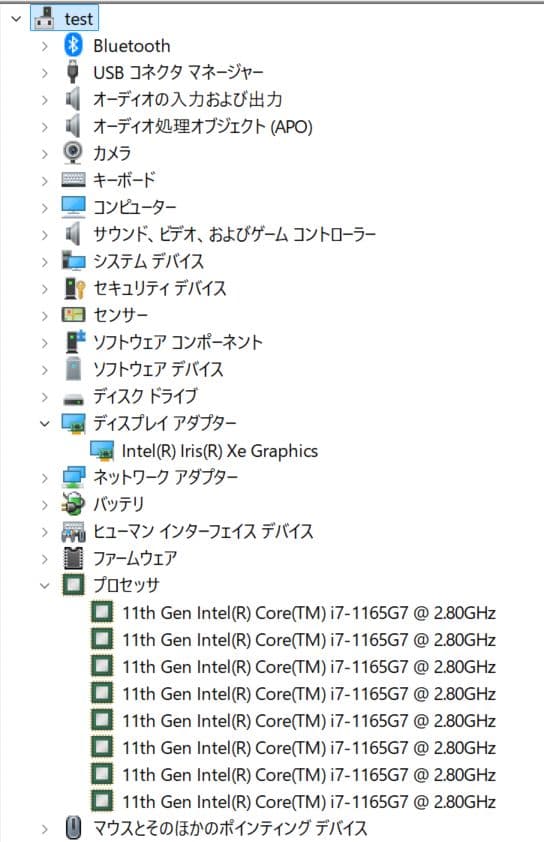This screenshot has height=842, width=544.
Task: Select the コンピューター label
Action: [x=135, y=207]
